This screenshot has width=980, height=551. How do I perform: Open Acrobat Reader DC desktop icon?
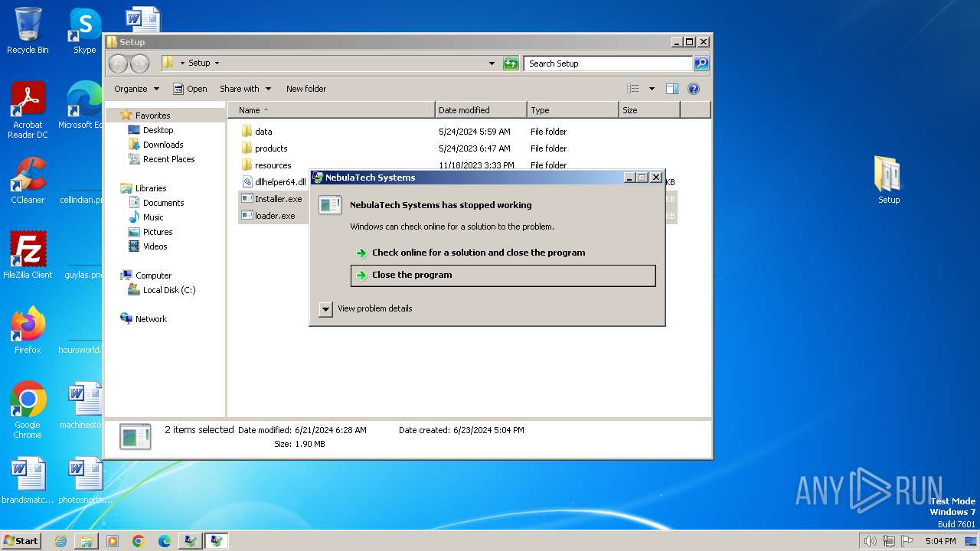coord(28,109)
